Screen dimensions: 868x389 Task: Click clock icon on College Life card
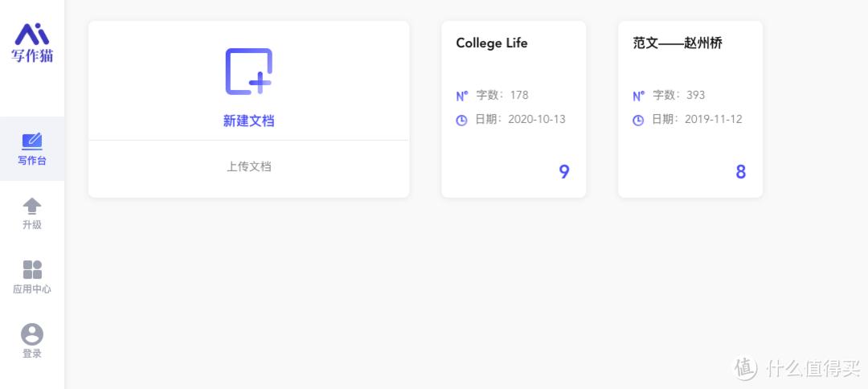462,120
